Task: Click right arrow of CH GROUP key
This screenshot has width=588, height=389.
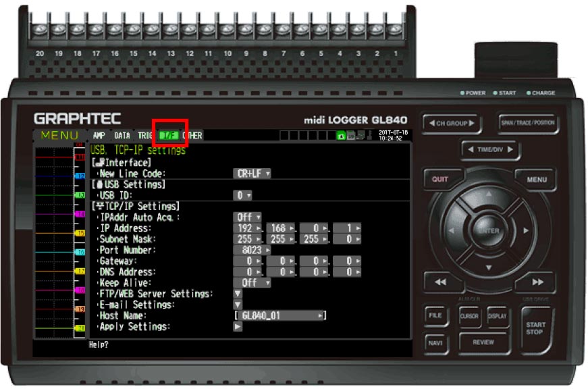Action: [471, 123]
